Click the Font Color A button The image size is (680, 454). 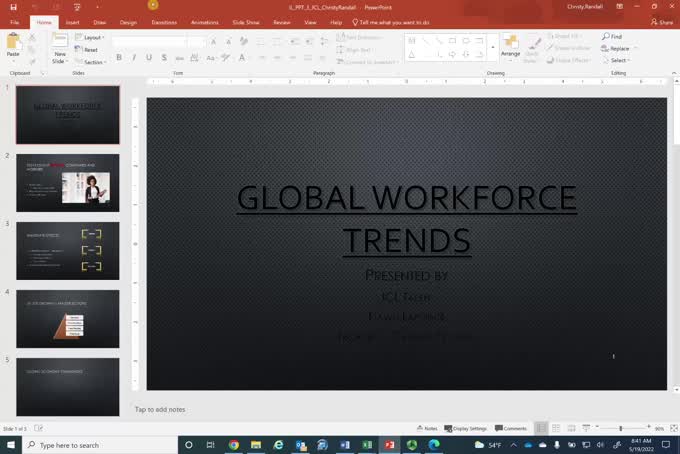[242, 57]
